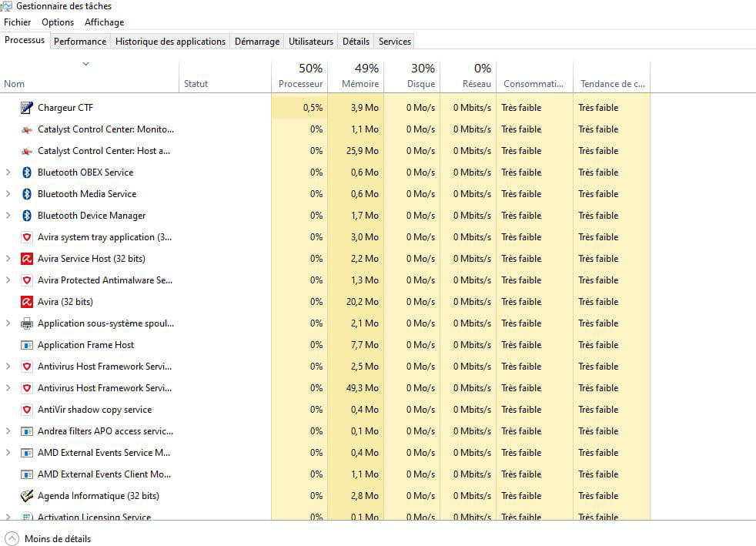The height and width of the screenshot is (546, 756).
Task: Select Catalyst Control Center Host application icon
Action: [x=27, y=151]
